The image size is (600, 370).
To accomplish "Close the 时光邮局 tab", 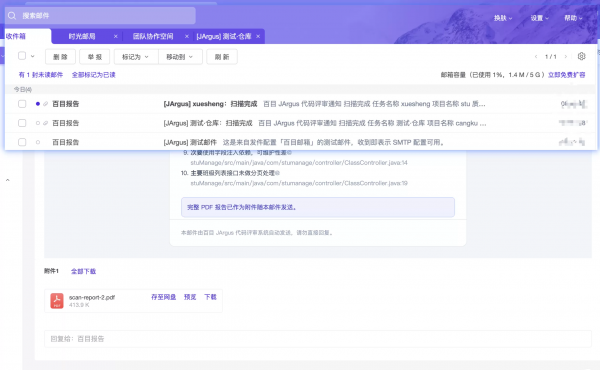I will pyautogui.click(x=116, y=36).
